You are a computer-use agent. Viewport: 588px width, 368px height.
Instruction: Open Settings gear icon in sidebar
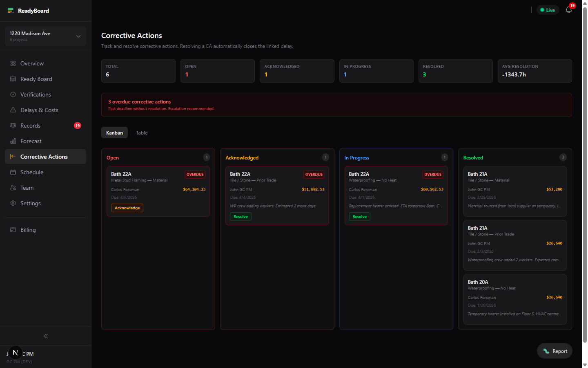pyautogui.click(x=13, y=203)
